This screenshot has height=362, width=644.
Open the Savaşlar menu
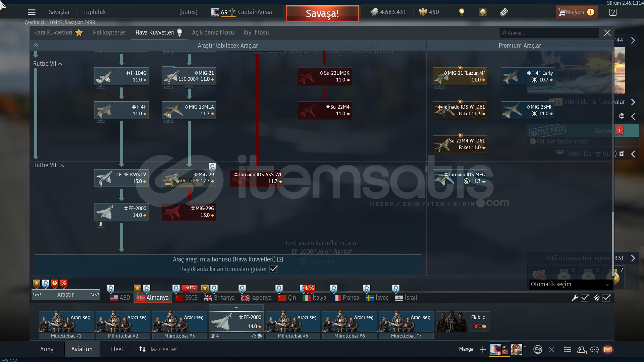tap(59, 12)
